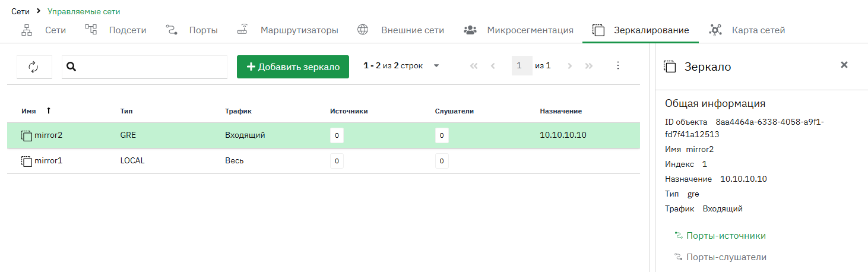The height and width of the screenshot is (272, 868).
Task: Sort by Слушатели column header
Action: click(x=454, y=111)
